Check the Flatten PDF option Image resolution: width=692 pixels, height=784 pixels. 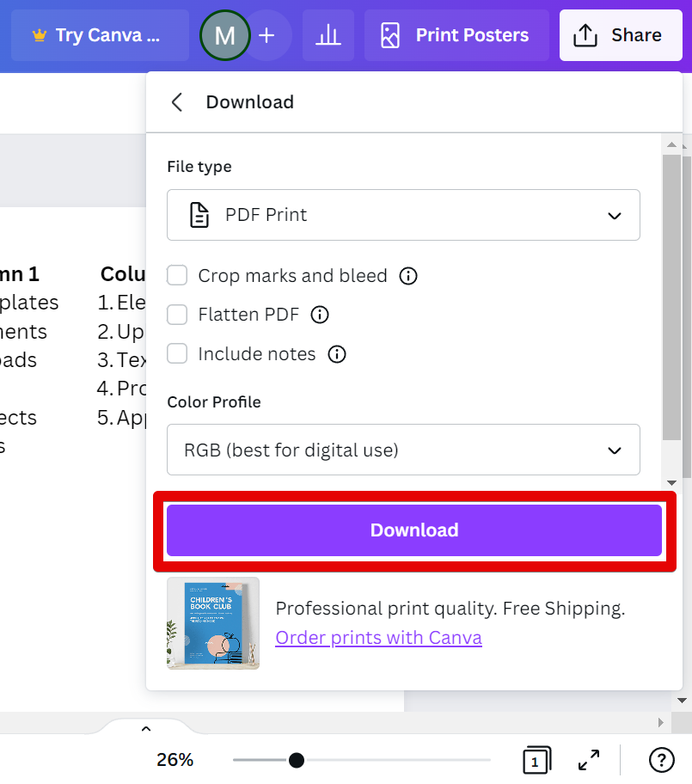pos(177,315)
